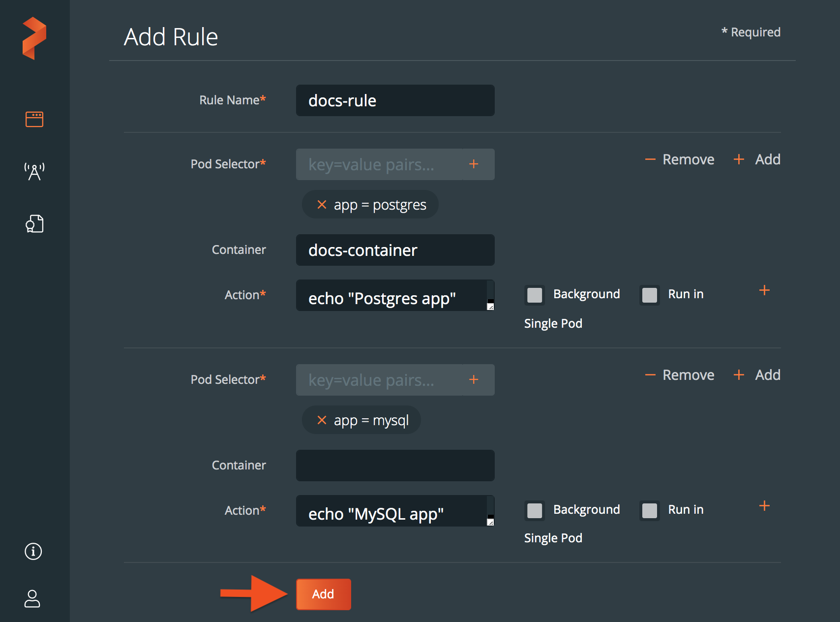The height and width of the screenshot is (622, 840).
Task: Click Remove on the postgres selector section
Action: [x=680, y=159]
